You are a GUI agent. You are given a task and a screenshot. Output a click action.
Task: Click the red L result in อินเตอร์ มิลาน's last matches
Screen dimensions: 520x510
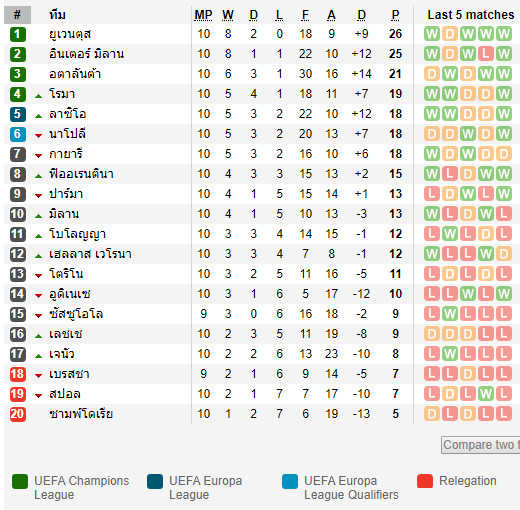tap(486, 54)
